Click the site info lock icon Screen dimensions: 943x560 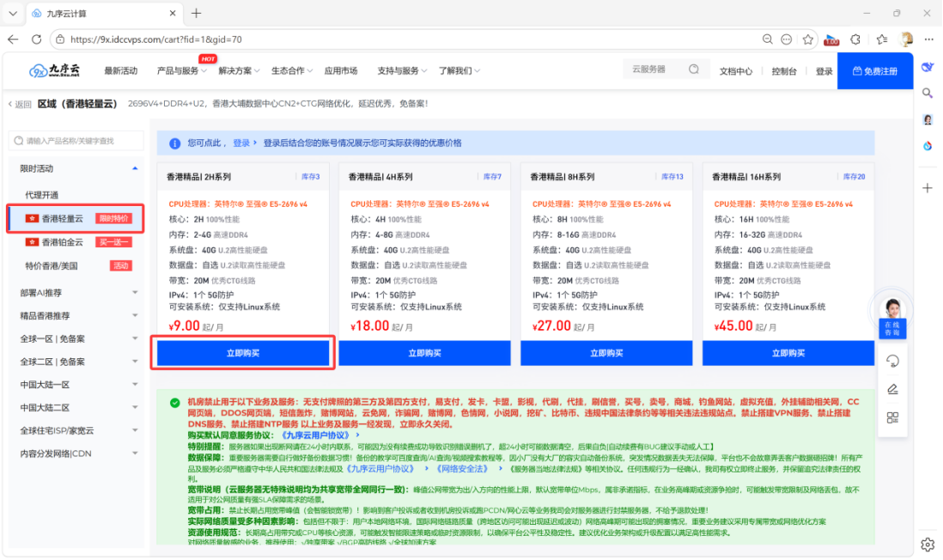click(60, 40)
